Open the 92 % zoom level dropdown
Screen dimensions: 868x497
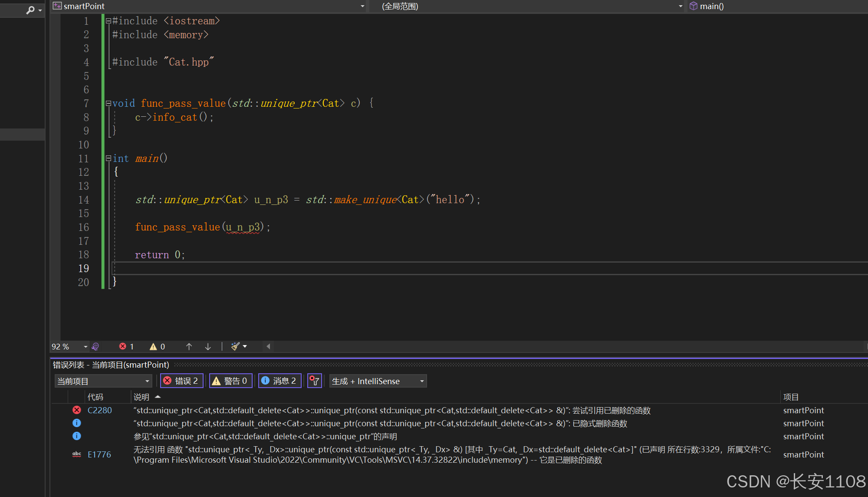click(x=85, y=346)
